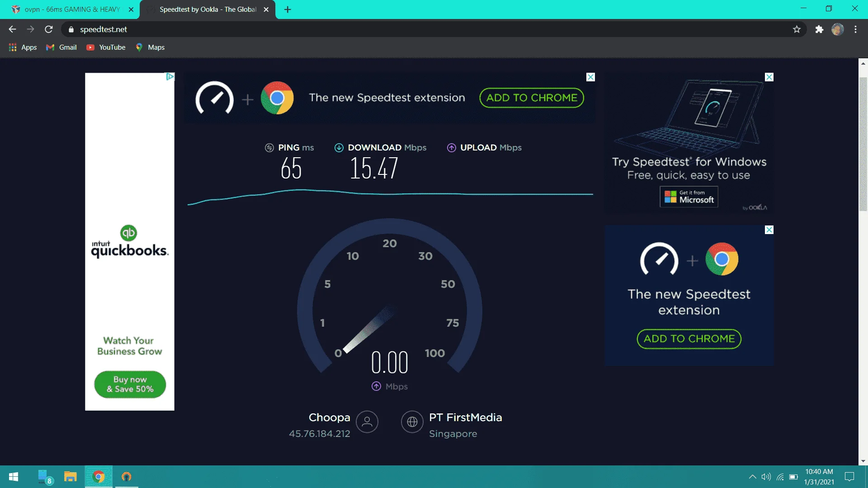Open the Chrome three-dot menu

(855, 29)
